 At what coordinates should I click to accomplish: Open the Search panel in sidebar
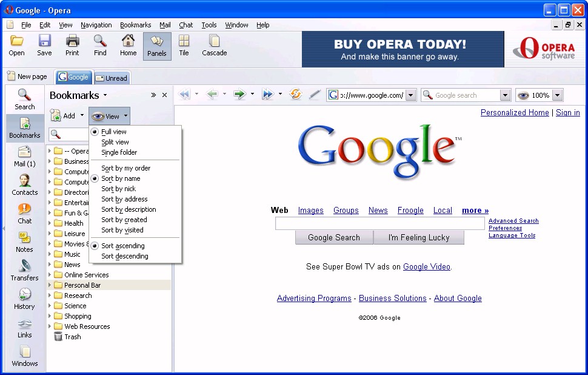(x=25, y=100)
